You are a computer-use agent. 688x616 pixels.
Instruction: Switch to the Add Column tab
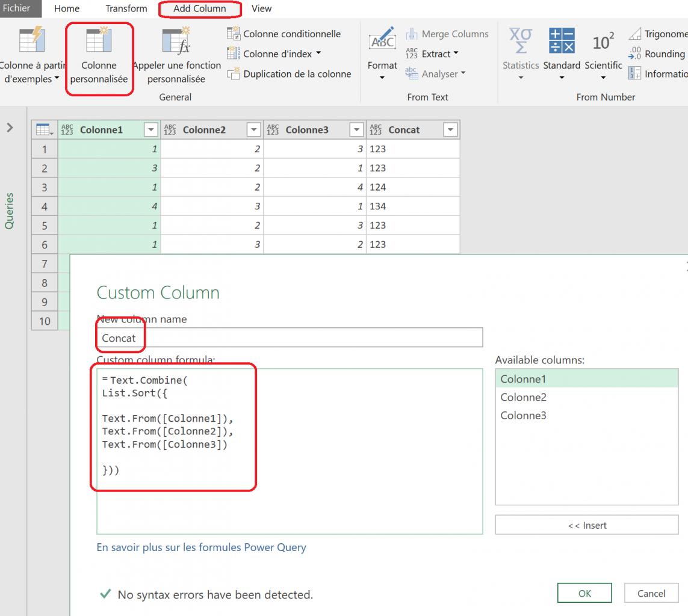pyautogui.click(x=200, y=9)
